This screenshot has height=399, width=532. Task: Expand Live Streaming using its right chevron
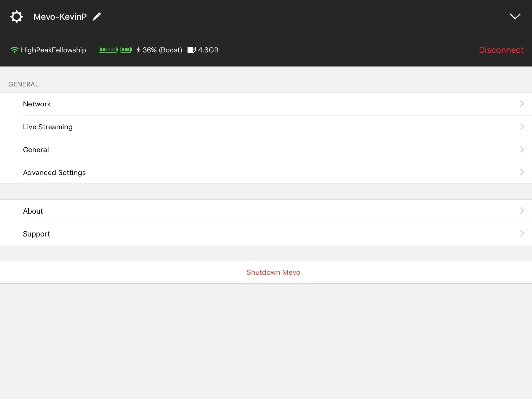coord(522,127)
